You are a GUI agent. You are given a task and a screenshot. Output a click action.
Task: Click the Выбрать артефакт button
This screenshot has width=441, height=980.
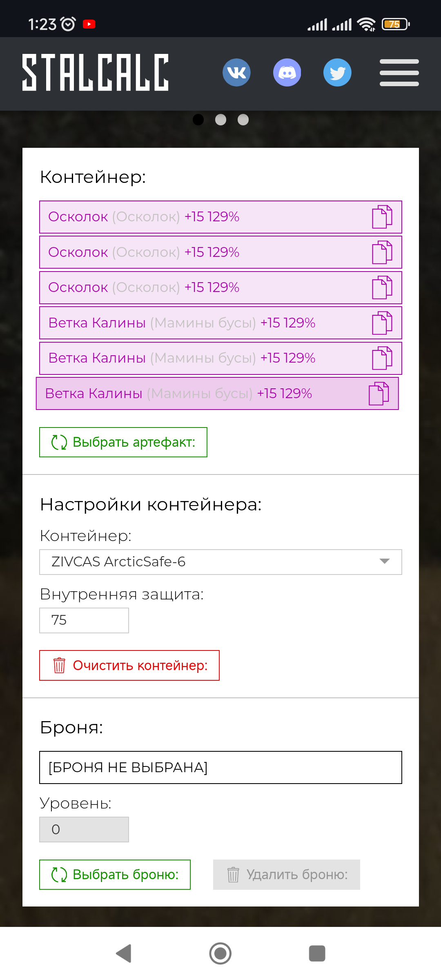123,442
